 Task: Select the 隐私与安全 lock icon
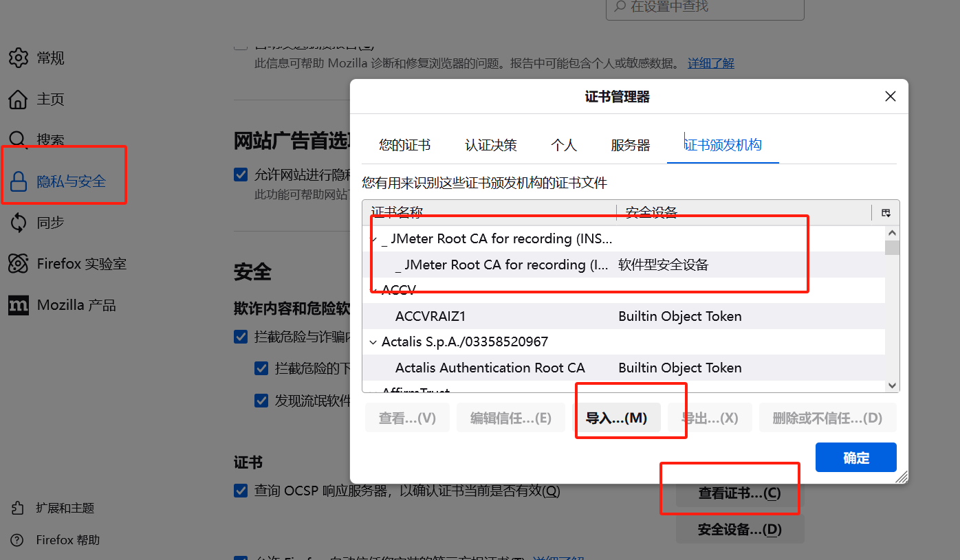[x=19, y=181]
